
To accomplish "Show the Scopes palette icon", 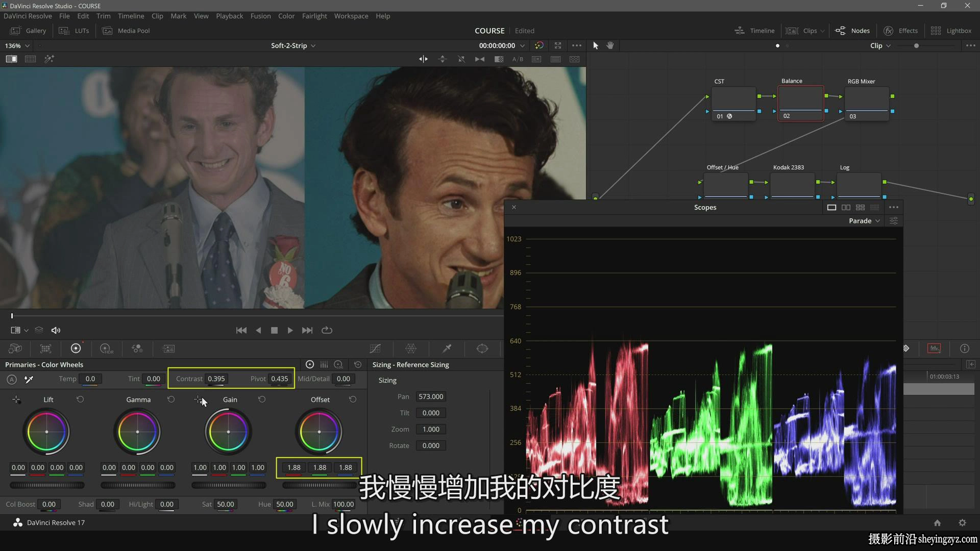I will click(x=934, y=348).
